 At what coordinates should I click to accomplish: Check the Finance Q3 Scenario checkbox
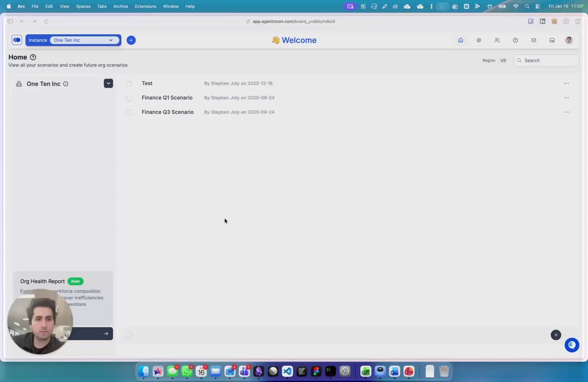[128, 112]
